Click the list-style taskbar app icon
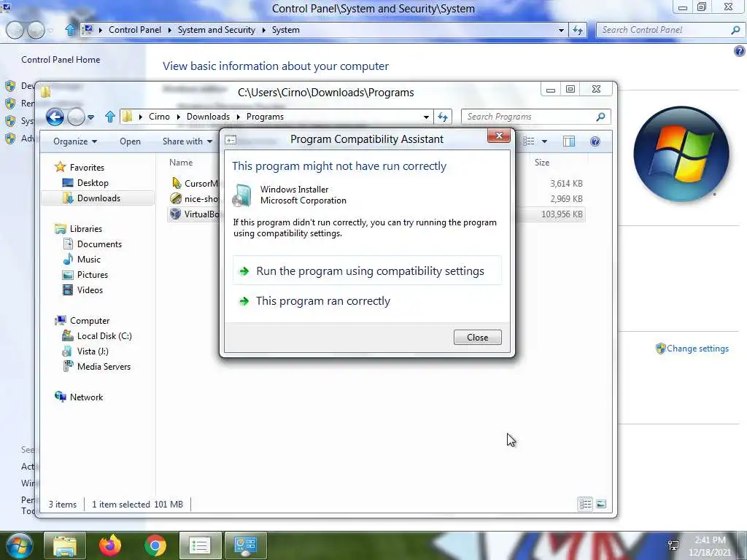 (x=200, y=545)
